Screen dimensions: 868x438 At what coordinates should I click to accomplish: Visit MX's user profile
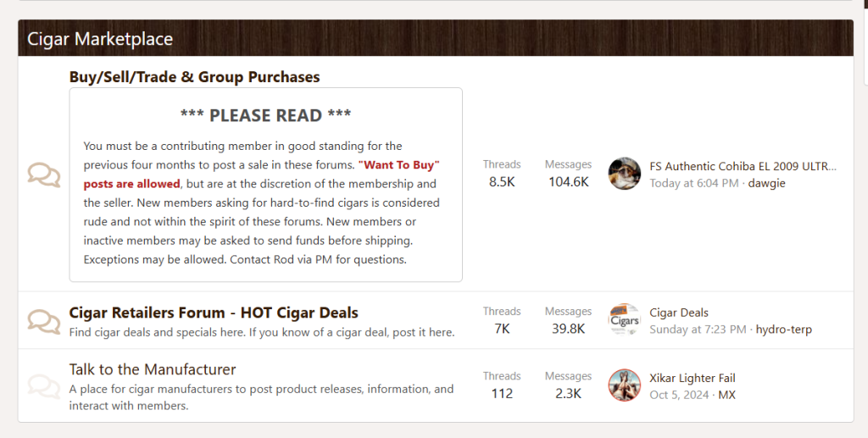[x=726, y=395]
